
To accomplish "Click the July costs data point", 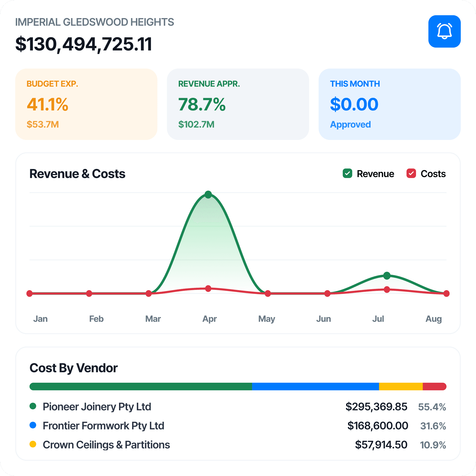I will tap(387, 290).
